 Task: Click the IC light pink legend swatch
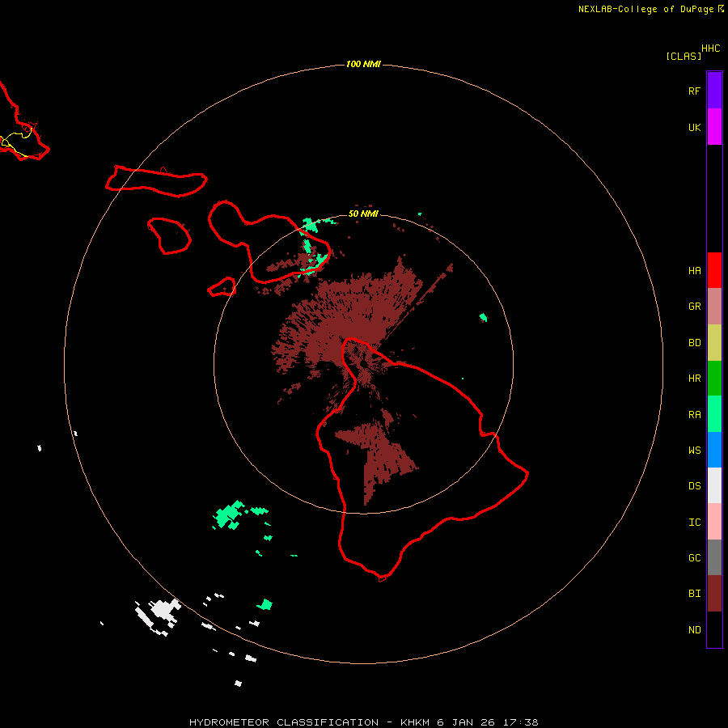pyautogui.click(x=714, y=522)
